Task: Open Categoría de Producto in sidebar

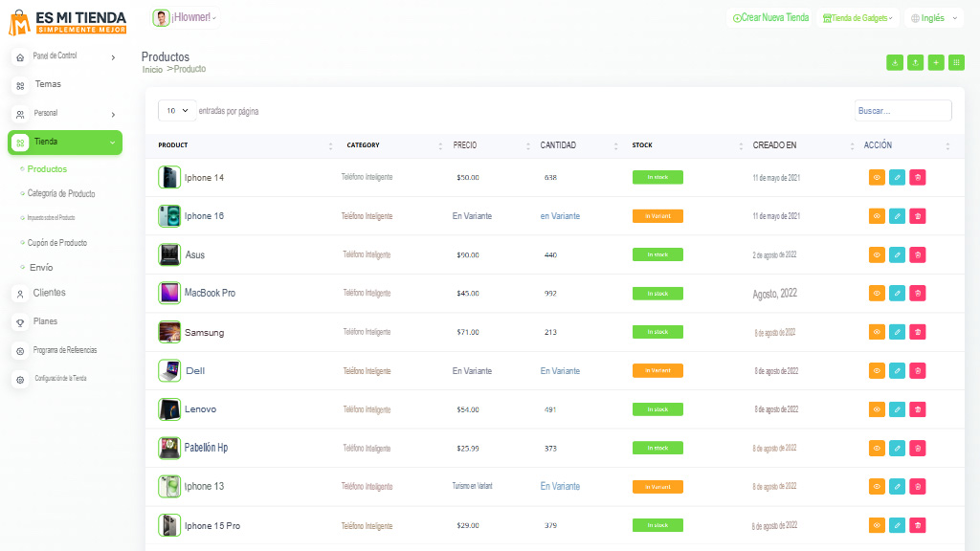Action: (x=61, y=193)
